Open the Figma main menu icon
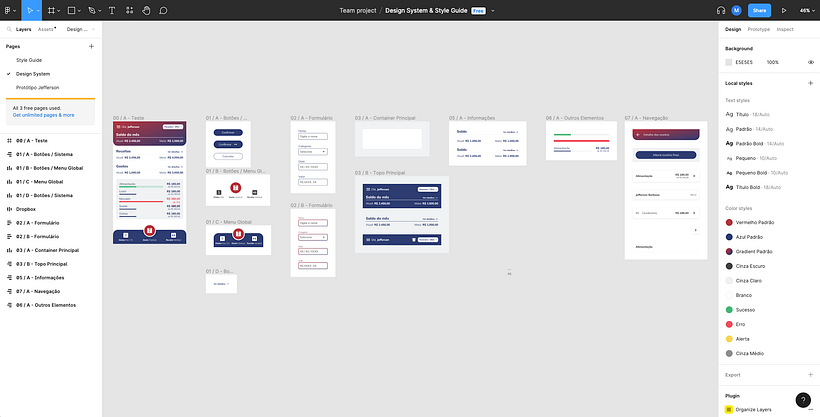Viewport: 820px width, 417px height. coord(8,10)
